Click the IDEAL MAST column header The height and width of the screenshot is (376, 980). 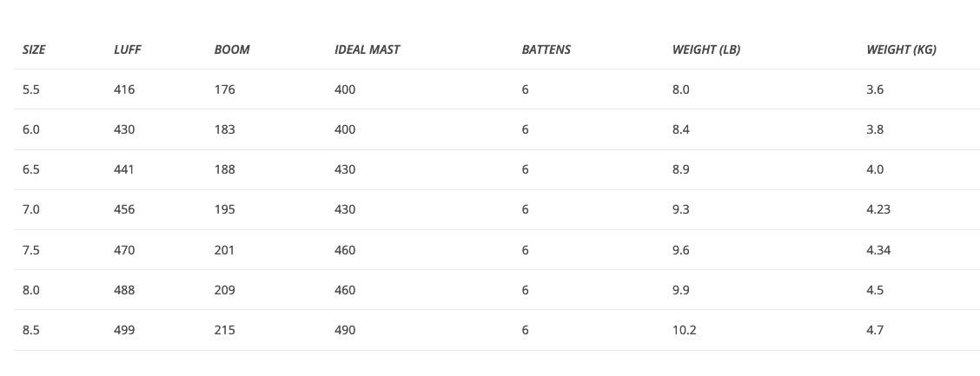pyautogui.click(x=367, y=49)
